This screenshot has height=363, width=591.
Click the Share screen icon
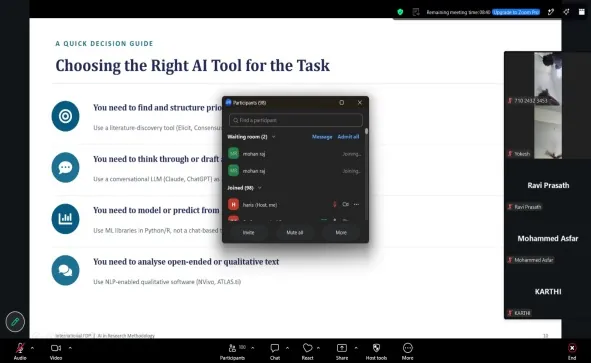pyautogui.click(x=342, y=348)
